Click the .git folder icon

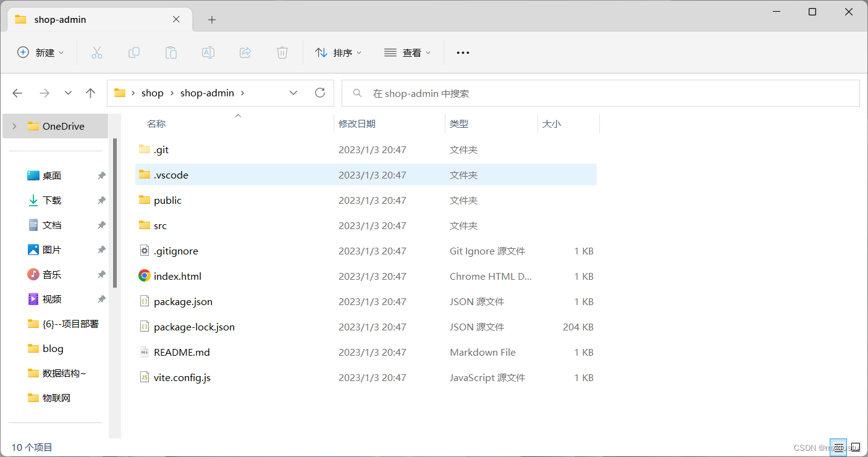pyautogui.click(x=145, y=149)
